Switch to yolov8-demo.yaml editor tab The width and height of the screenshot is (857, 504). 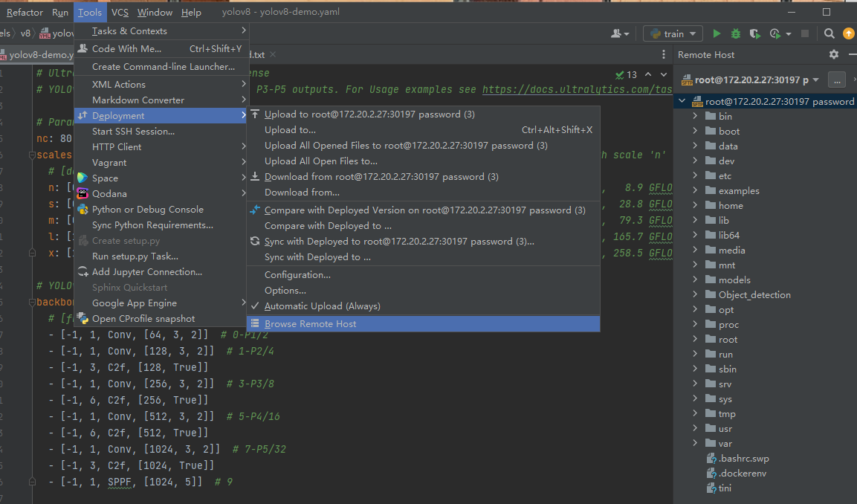[x=36, y=55]
